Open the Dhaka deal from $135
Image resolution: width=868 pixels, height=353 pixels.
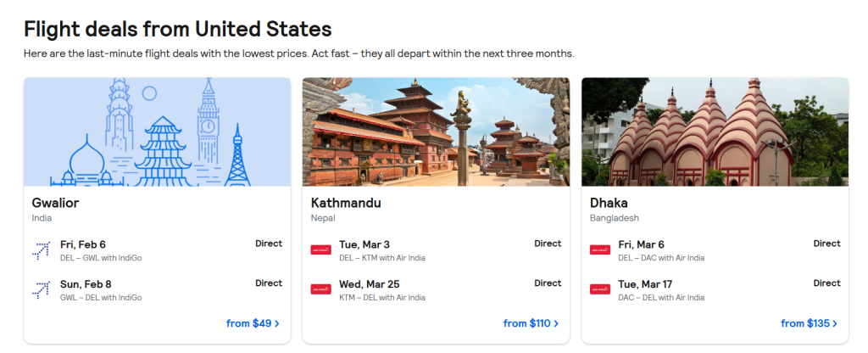tap(809, 323)
